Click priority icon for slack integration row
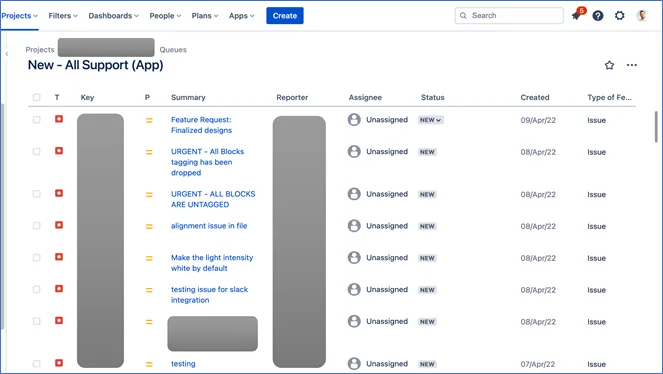Viewport: 663px width, 374px height. coord(149,290)
